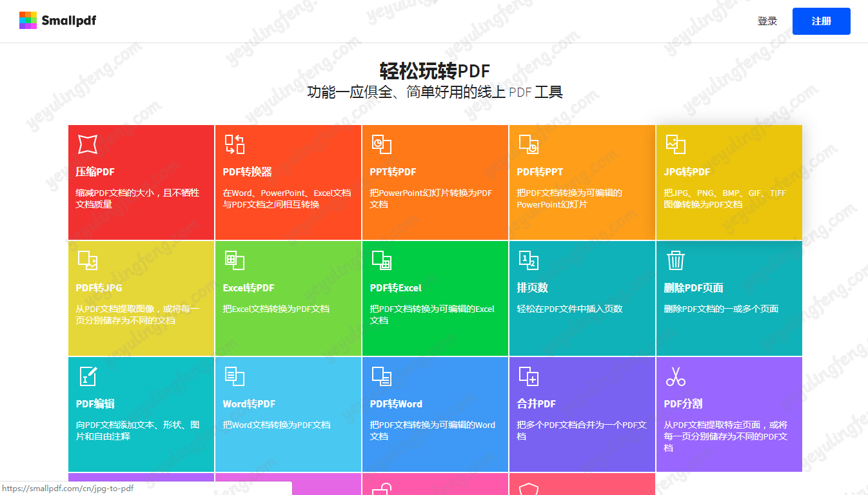Select the PDF转JPG tile icon
Image resolution: width=868 pixels, height=495 pixels.
point(88,260)
